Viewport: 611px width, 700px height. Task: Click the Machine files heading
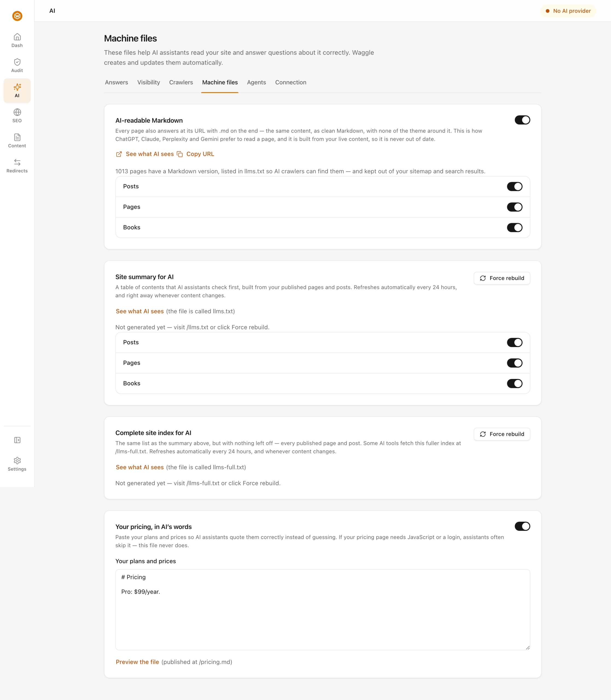(130, 39)
